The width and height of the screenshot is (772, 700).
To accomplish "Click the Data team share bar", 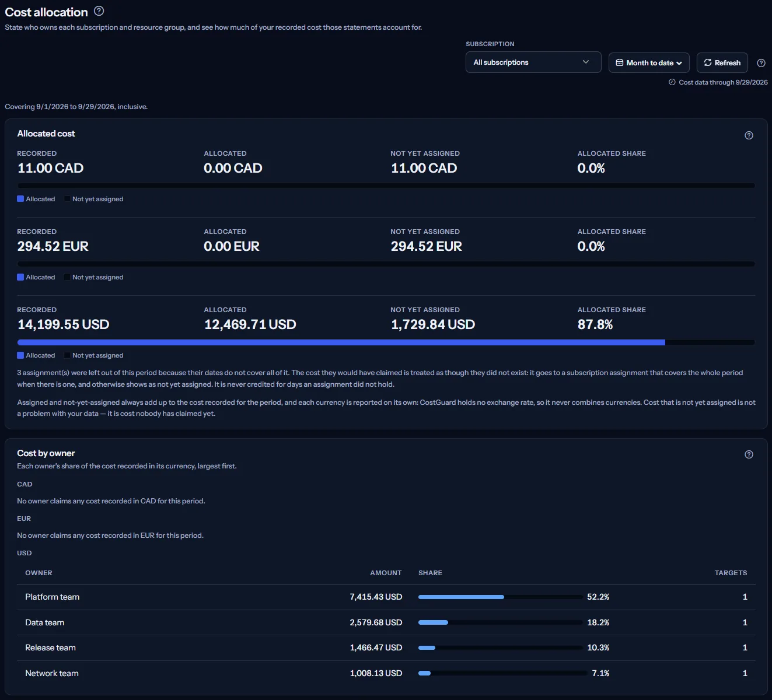I will [500, 622].
